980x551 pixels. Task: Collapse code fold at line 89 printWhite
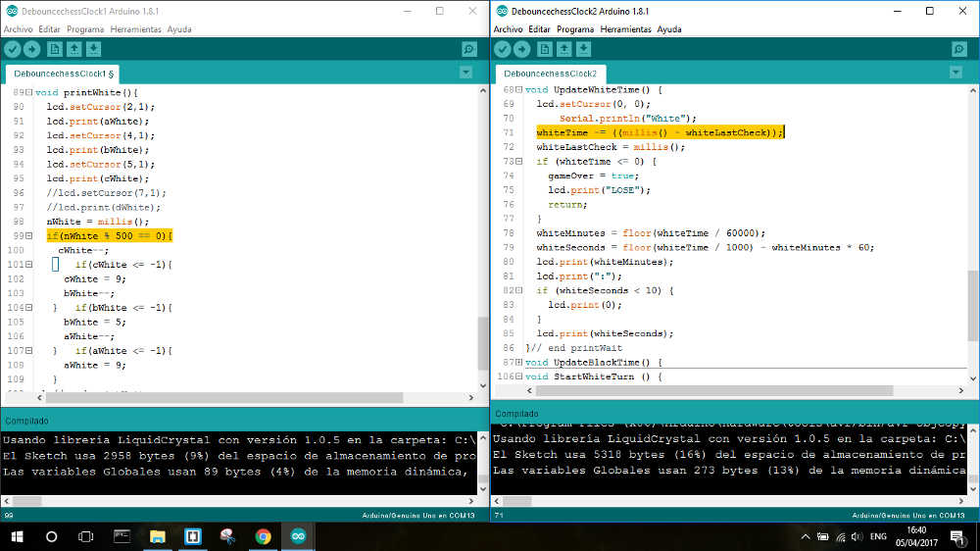28,92
